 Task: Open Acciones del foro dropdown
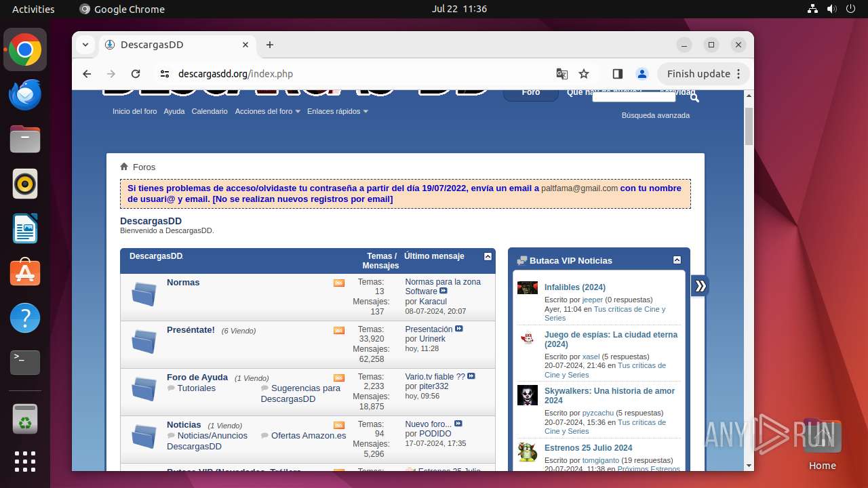pyautogui.click(x=267, y=111)
